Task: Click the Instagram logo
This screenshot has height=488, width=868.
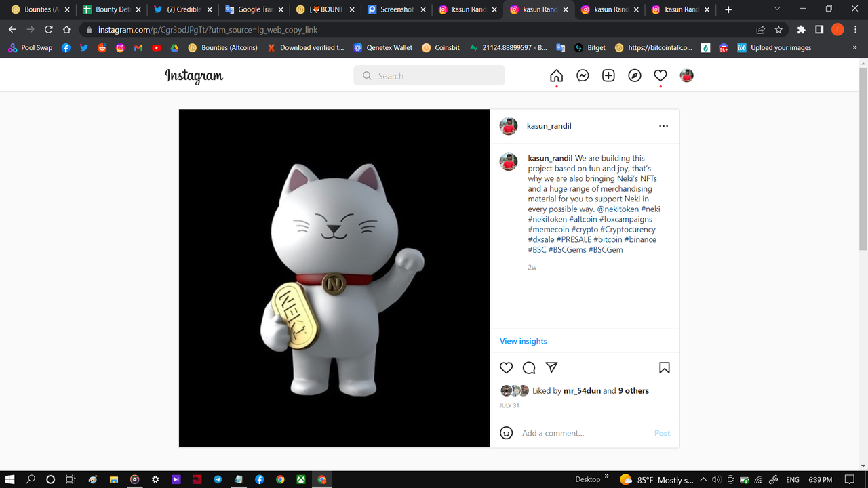Action: tap(194, 76)
